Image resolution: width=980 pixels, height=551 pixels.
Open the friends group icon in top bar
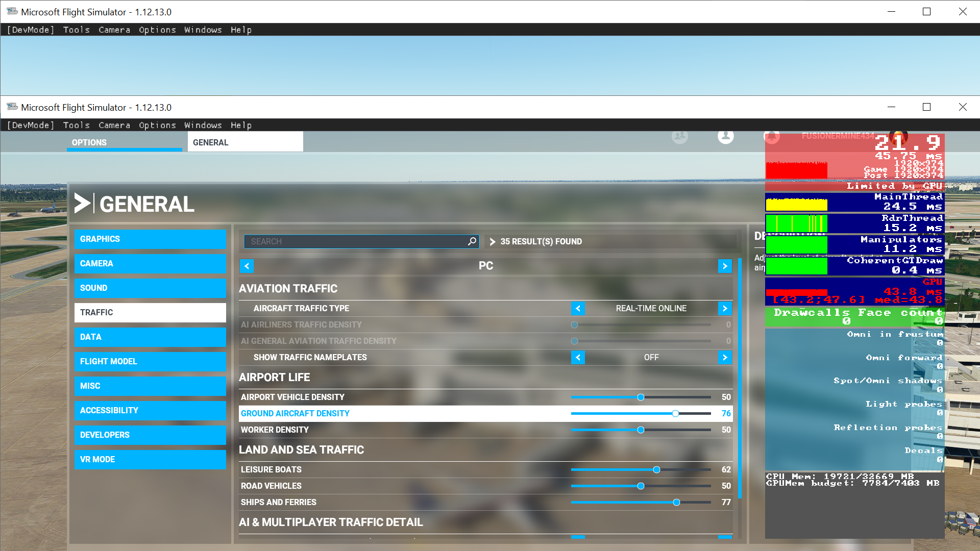[x=679, y=136]
